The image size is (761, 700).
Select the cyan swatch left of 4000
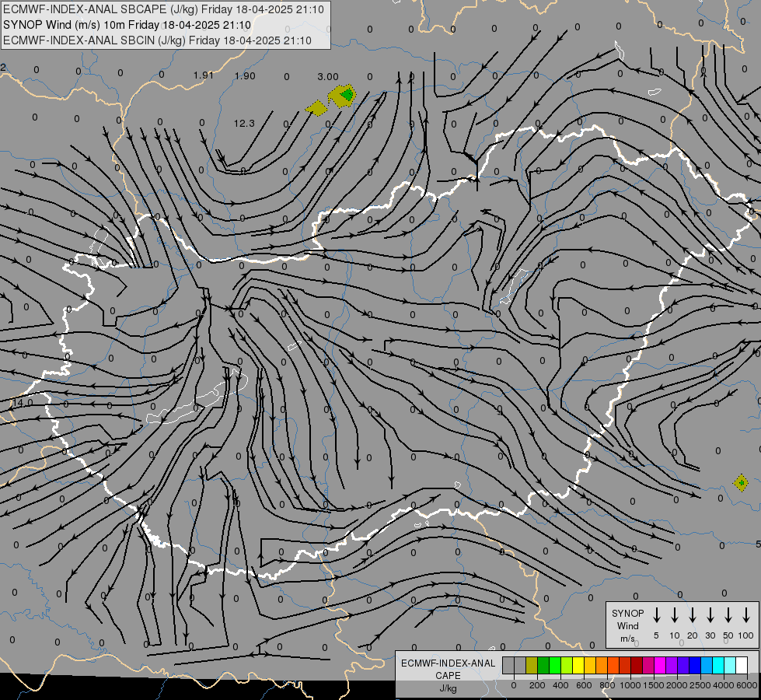click(x=718, y=665)
